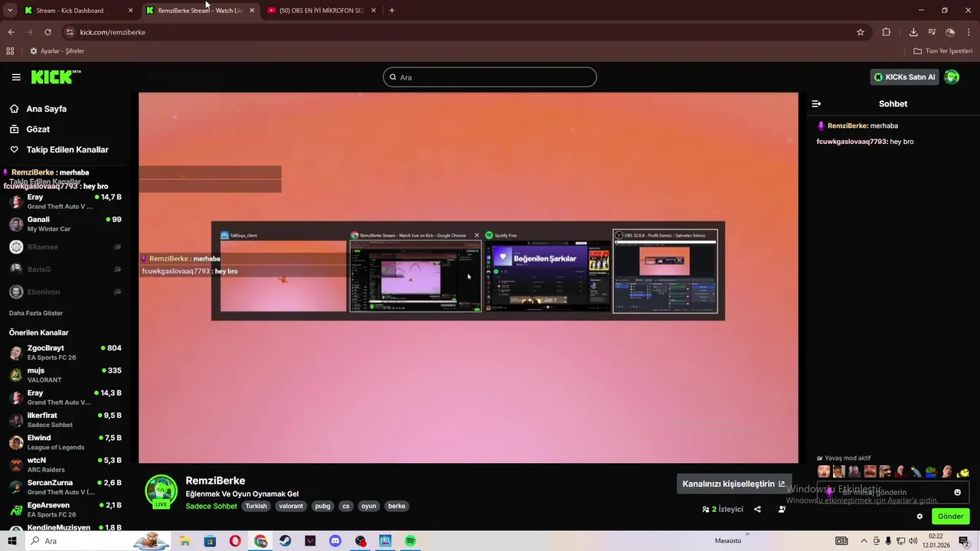Image resolution: width=980 pixels, height=551 pixels.
Task: Open ZgocBrayt recommended channel
Action: click(x=65, y=353)
